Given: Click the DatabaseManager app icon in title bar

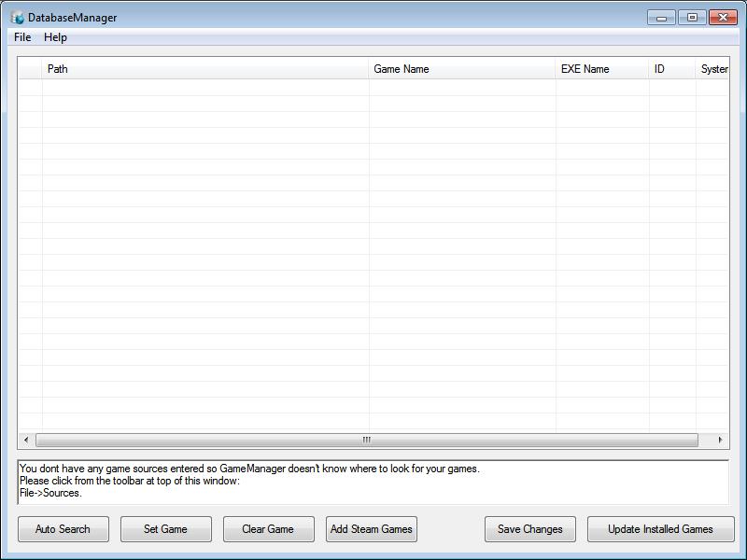Looking at the screenshot, I should 17,18.
